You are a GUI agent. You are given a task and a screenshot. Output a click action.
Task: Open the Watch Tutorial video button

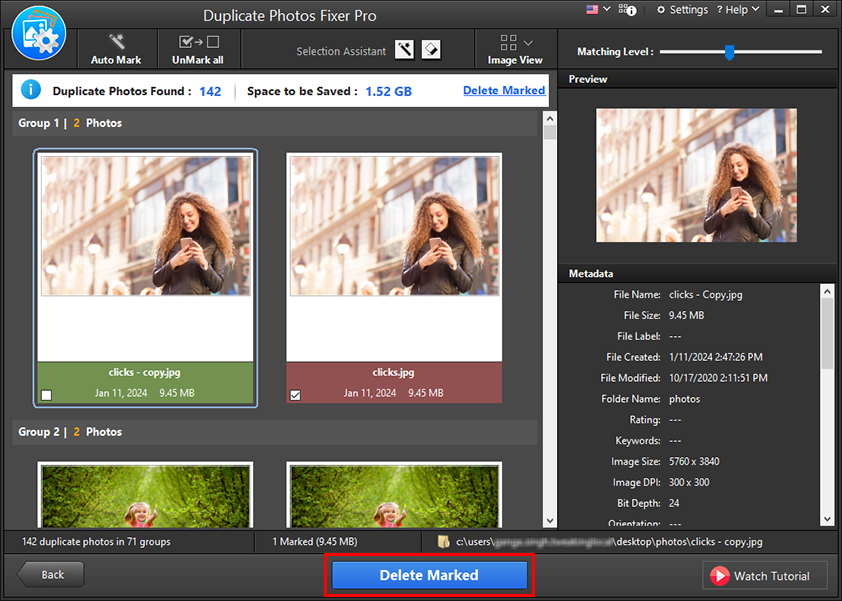pyautogui.click(x=765, y=576)
